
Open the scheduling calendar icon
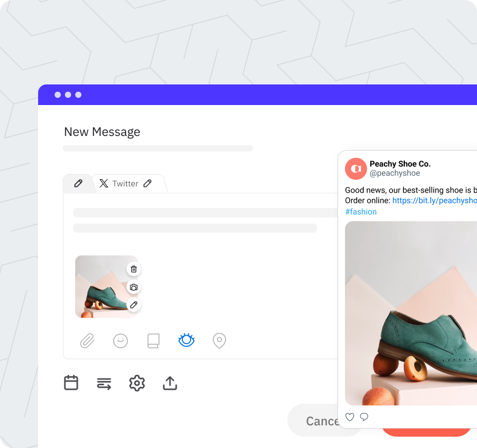tap(71, 383)
